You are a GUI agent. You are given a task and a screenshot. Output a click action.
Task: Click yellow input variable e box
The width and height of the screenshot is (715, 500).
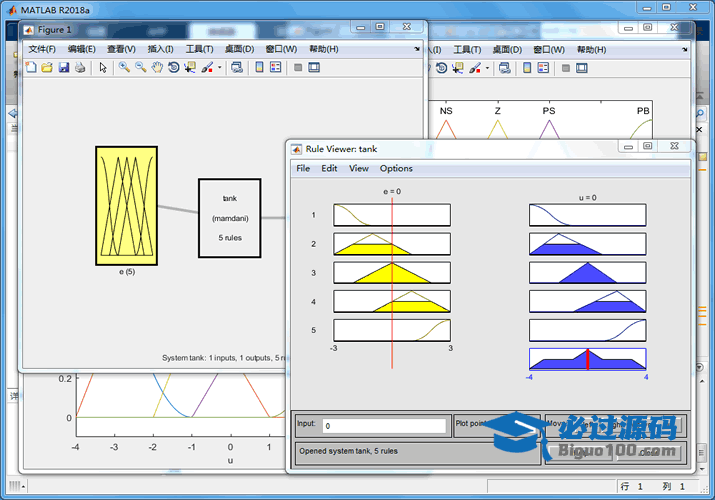(x=127, y=206)
